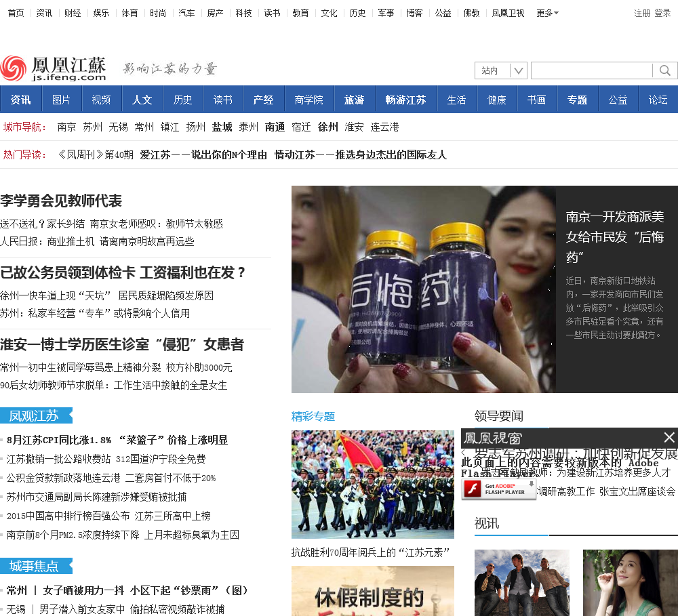Click 科技 in the top menu

click(243, 13)
